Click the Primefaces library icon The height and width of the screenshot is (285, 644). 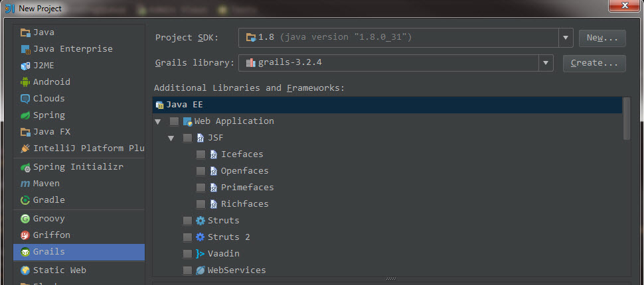pyautogui.click(x=214, y=188)
